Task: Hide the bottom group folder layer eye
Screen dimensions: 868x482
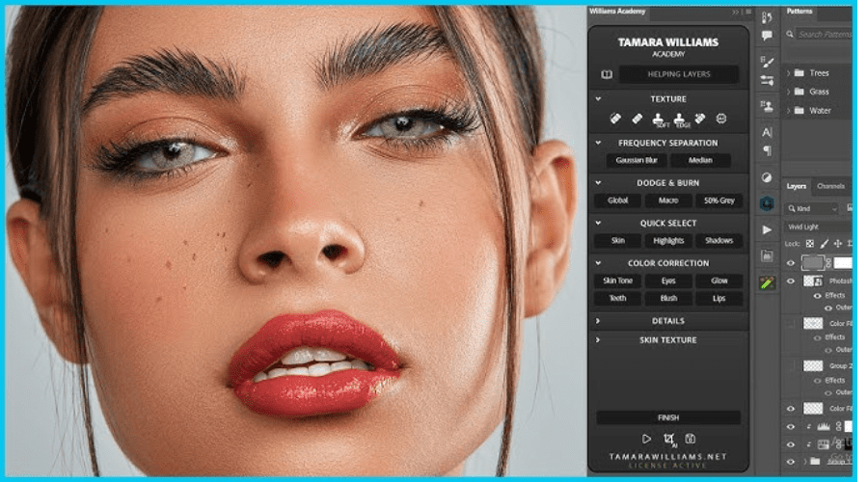Action: tap(791, 461)
